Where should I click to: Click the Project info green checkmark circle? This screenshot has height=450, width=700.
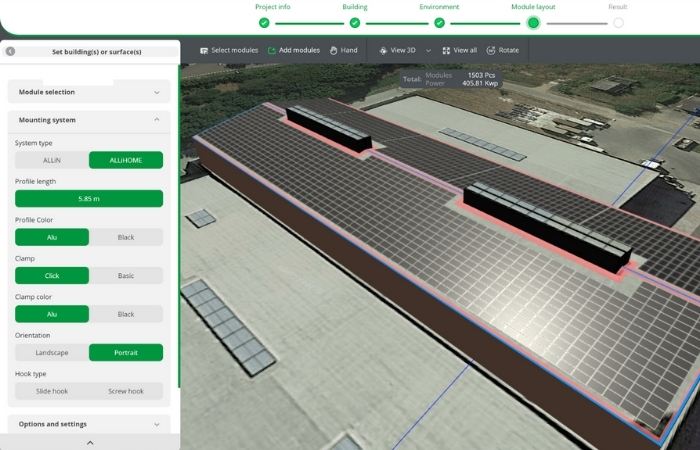click(264, 23)
